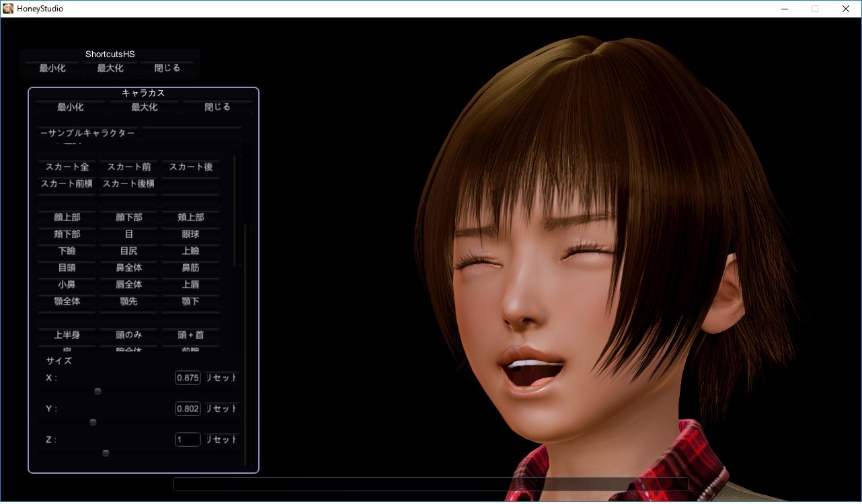Choose the 上半身 upper body button
Image resolution: width=862 pixels, height=504 pixels.
tap(67, 335)
